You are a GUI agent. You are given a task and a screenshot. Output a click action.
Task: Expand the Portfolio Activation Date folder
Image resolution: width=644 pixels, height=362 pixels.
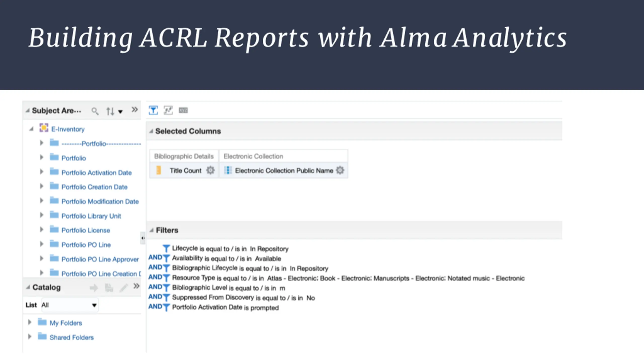[x=42, y=172]
